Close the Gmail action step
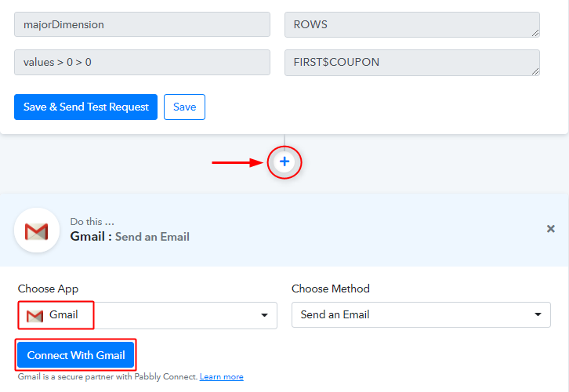569x392 pixels. click(x=550, y=229)
